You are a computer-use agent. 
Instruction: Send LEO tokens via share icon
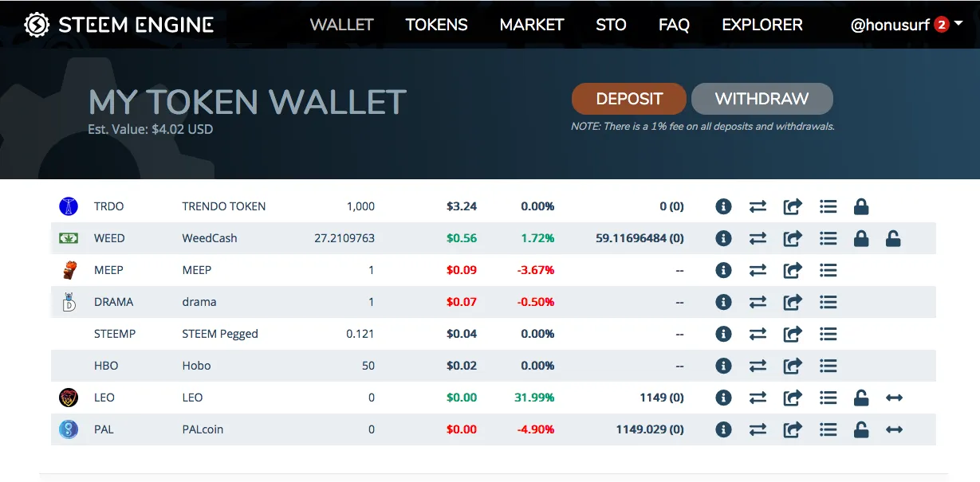793,398
